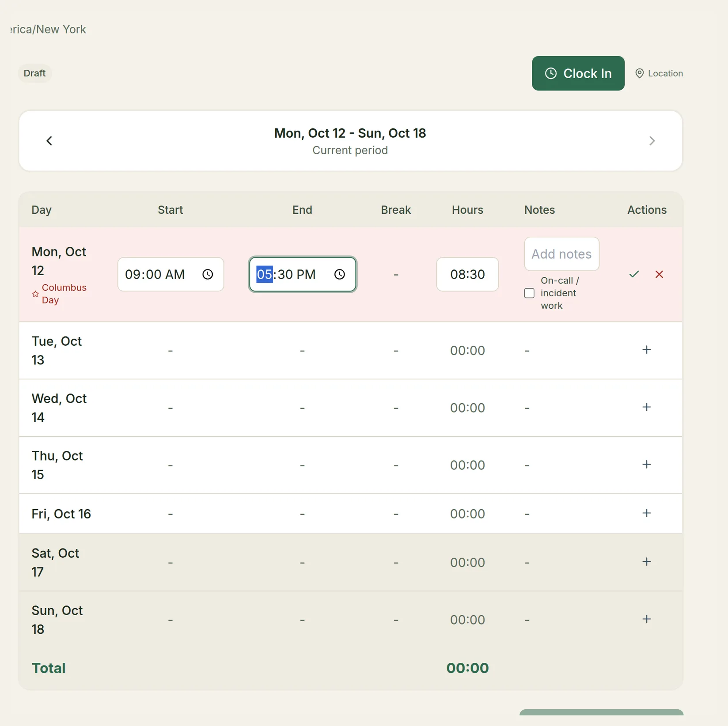Click the Wed, Oct 14 hours value
This screenshot has width=728, height=726.
[467, 408]
